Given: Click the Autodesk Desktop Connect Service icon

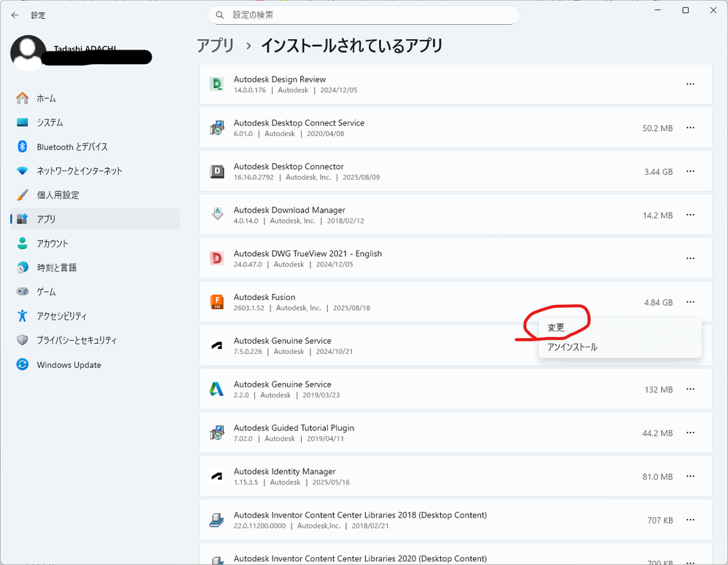Looking at the screenshot, I should [217, 127].
